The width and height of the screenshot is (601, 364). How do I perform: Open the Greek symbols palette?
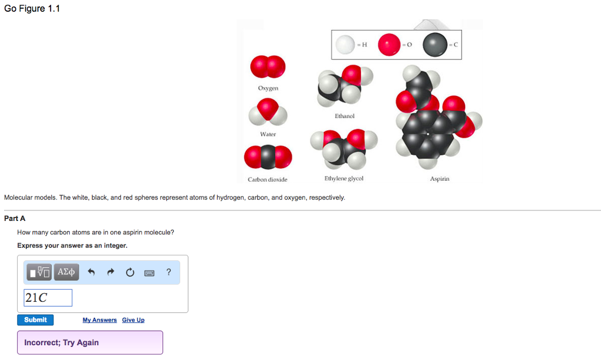click(x=66, y=272)
